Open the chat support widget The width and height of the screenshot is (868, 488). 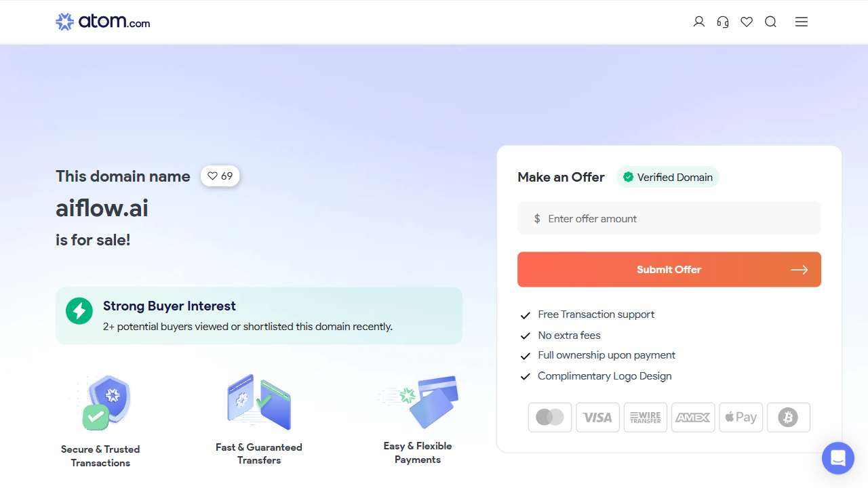point(838,458)
